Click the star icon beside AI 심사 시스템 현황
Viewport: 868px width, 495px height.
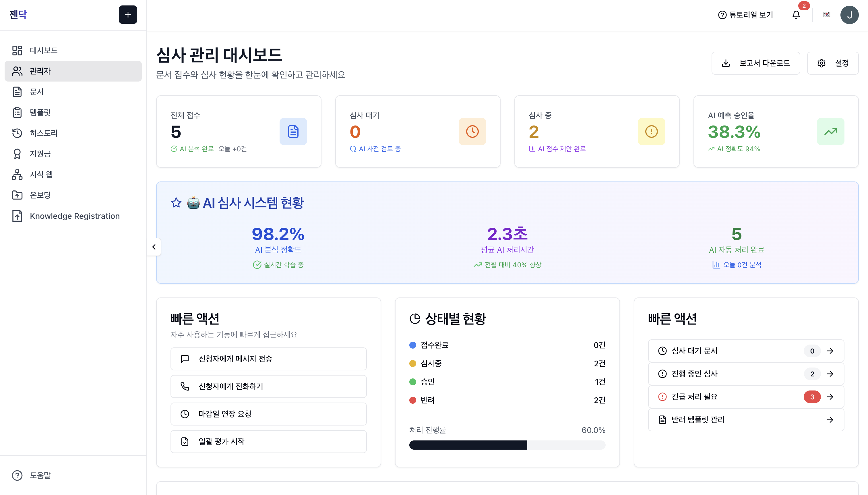[176, 203]
